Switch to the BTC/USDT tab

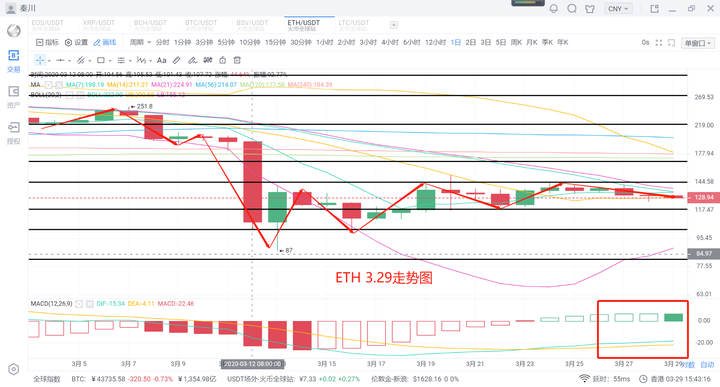click(201, 25)
